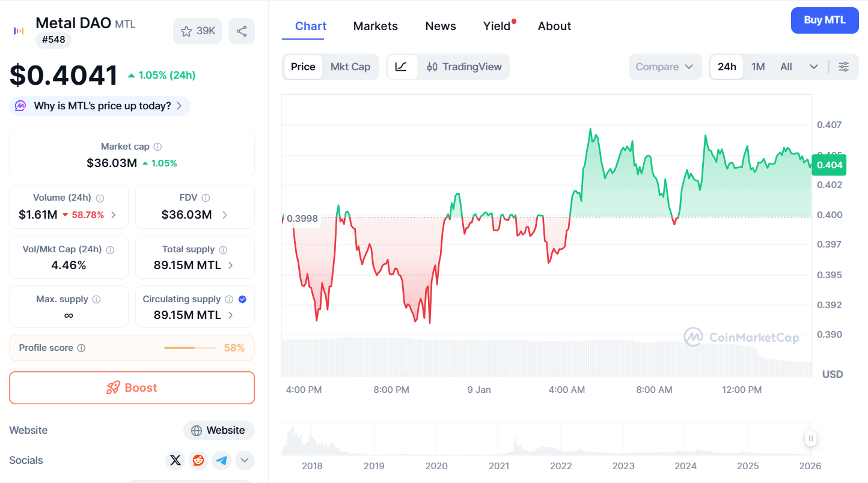Open the Reddit social link
This screenshot has width=868, height=483.
pos(198,461)
